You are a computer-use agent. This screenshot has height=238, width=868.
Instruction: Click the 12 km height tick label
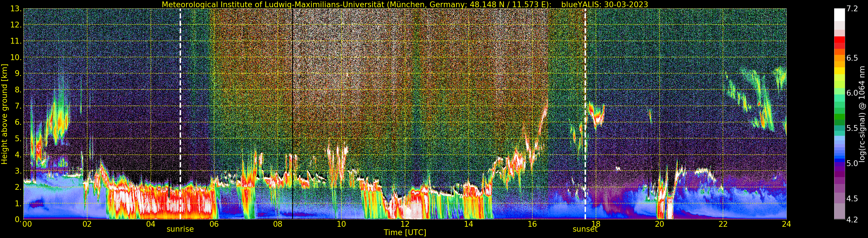click(x=17, y=25)
